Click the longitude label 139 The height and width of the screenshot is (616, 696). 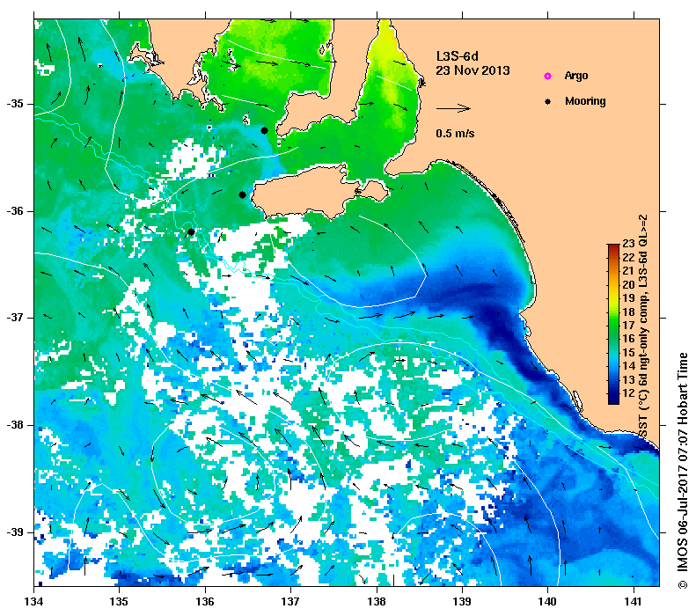pos(463,602)
